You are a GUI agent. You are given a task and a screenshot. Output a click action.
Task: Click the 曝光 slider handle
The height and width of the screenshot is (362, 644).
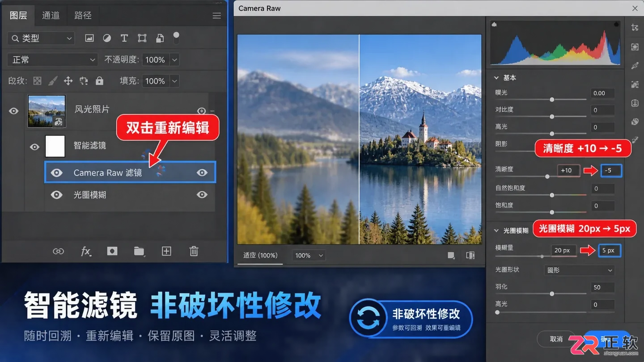[552, 99]
